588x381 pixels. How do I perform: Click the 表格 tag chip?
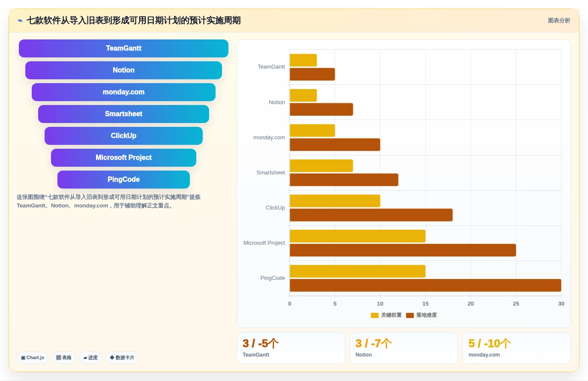point(64,357)
